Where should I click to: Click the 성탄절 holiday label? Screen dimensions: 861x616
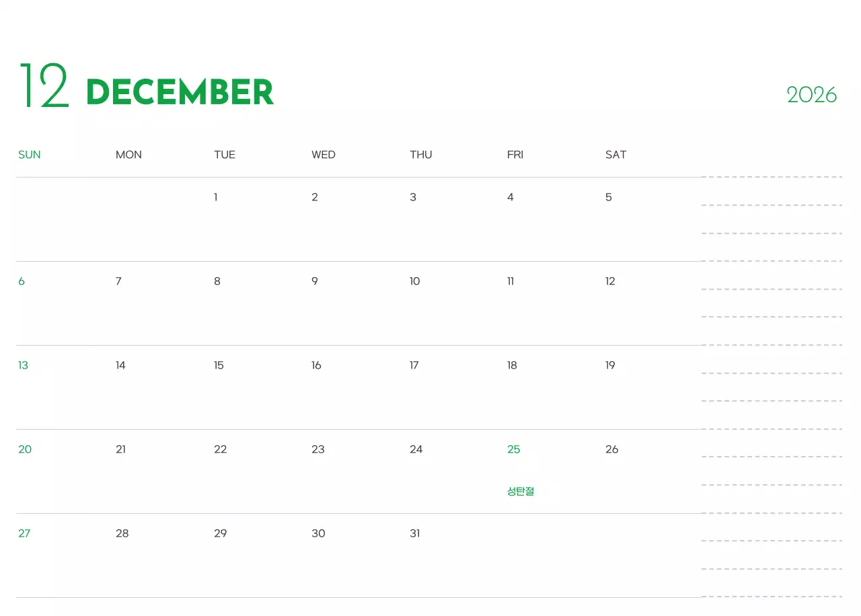coord(521,492)
